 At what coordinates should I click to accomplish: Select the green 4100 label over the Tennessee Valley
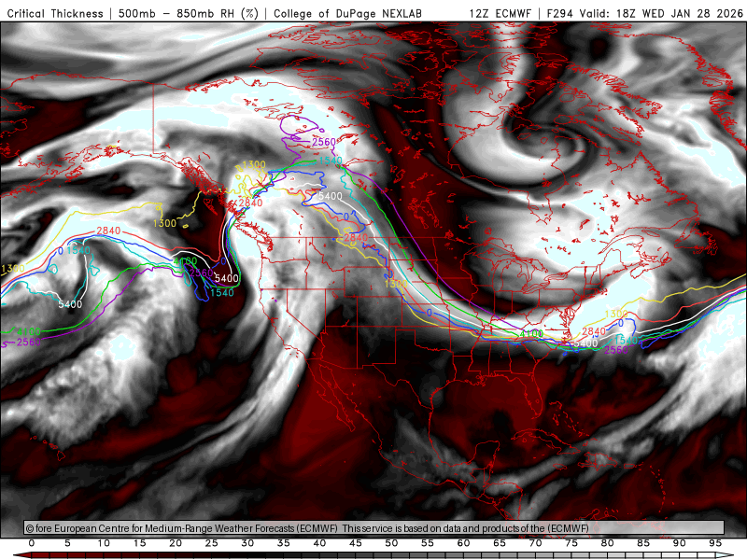[x=531, y=334]
